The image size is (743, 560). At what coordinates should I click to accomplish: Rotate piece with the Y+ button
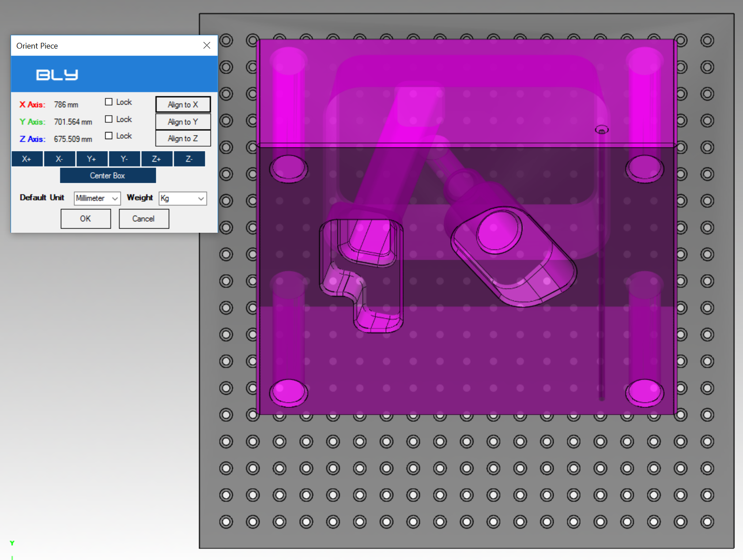(92, 159)
